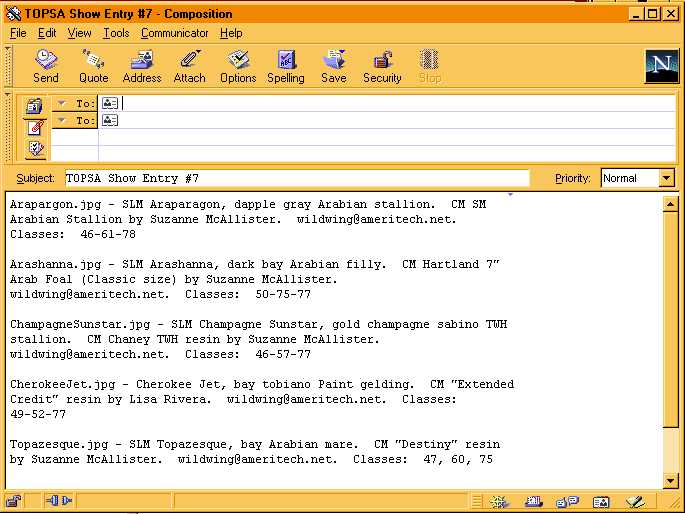Open the File menu
Viewport: 685px width, 514px height.
18,33
